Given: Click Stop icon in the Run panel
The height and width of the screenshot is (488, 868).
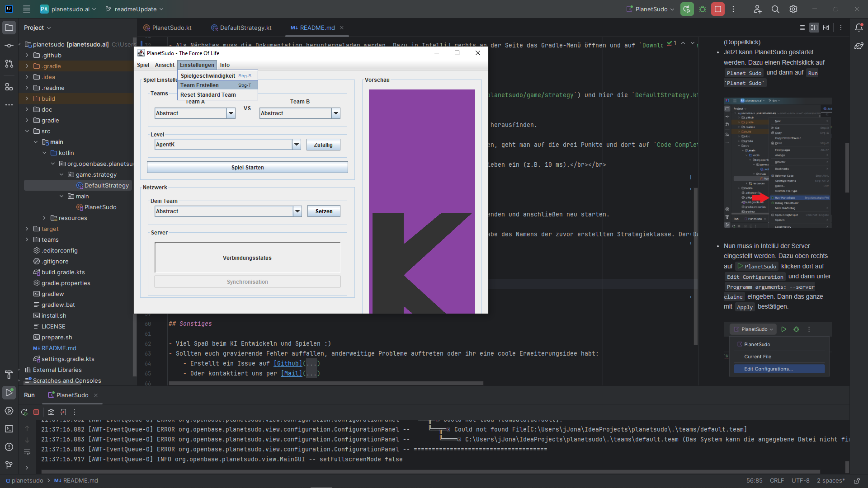Looking at the screenshot, I should point(37,412).
